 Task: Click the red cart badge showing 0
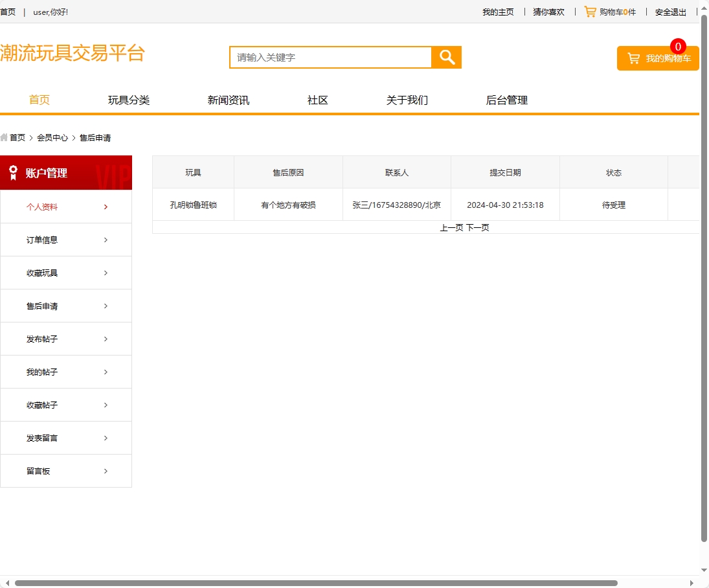pos(677,46)
